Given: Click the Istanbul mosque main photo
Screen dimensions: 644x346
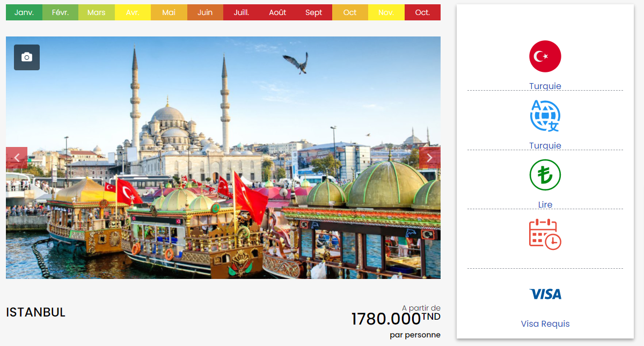Looking at the screenshot, I should tap(223, 158).
